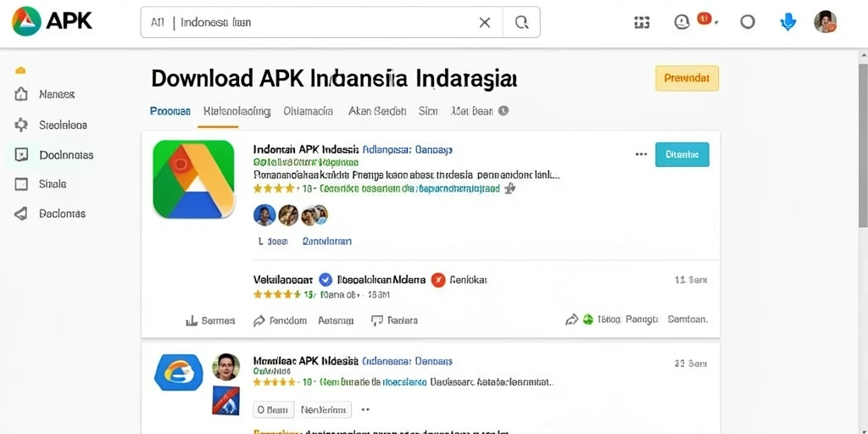Click the gear icon beside Sreolalena
This screenshot has width=868, height=434.
[21, 125]
